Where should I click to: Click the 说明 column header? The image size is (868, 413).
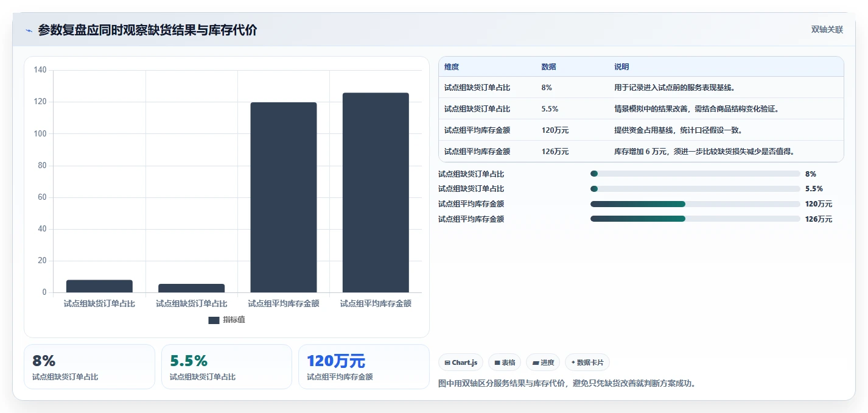(x=621, y=67)
